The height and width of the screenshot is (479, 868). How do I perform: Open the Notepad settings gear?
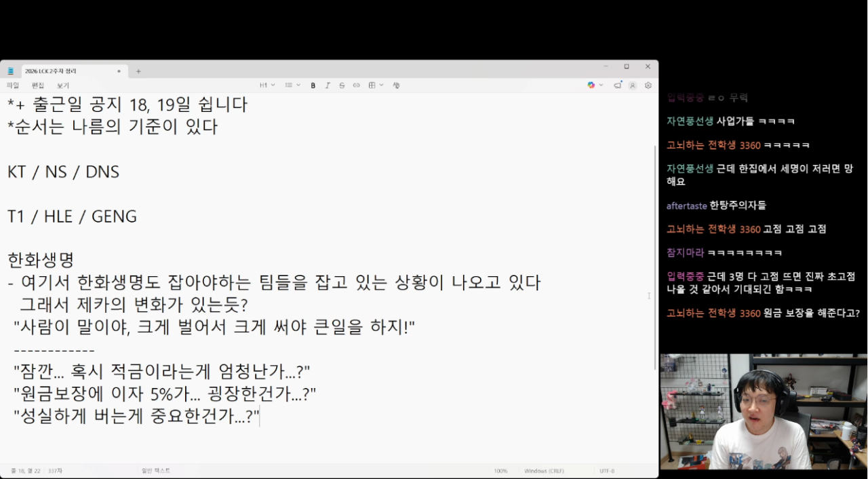point(648,85)
